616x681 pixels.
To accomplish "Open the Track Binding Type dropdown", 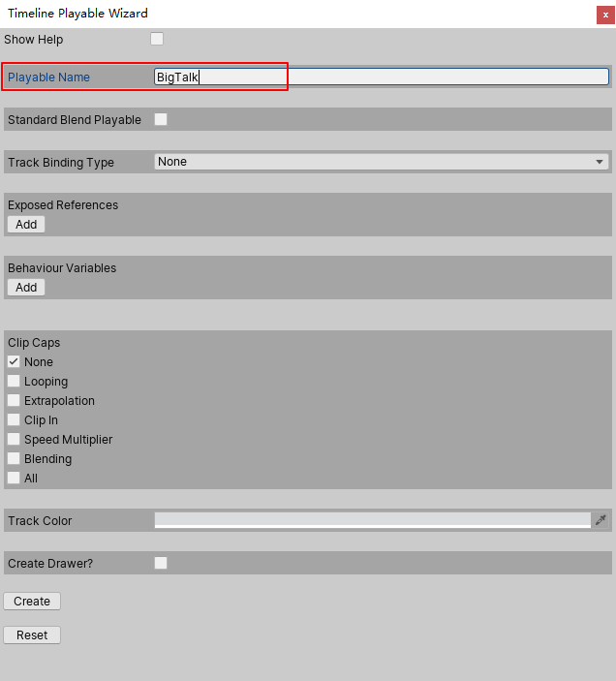I will [x=382, y=162].
